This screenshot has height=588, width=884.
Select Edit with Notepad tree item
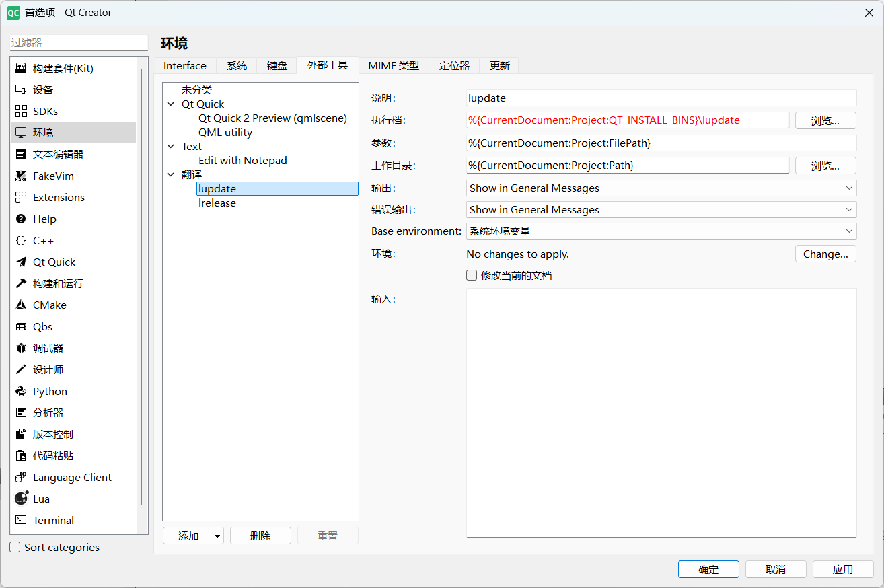[243, 161]
